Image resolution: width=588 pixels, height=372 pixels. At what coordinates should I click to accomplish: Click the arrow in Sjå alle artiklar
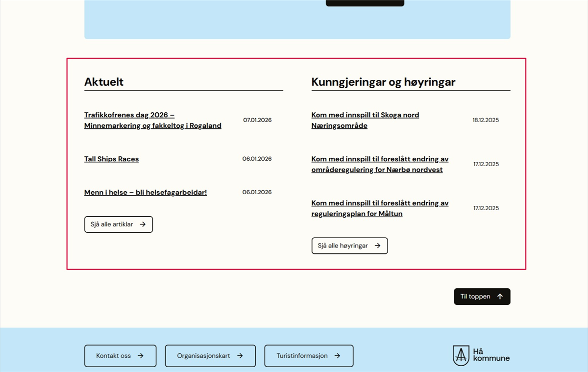143,224
